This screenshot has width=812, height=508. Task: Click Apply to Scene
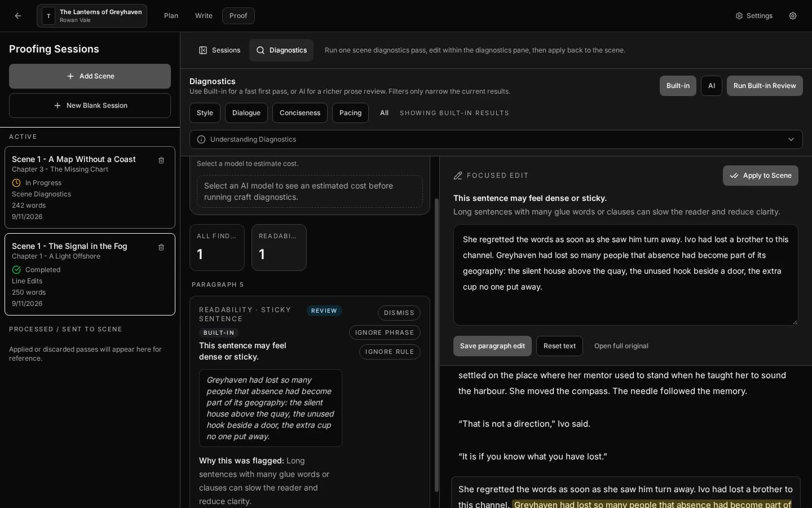(761, 176)
